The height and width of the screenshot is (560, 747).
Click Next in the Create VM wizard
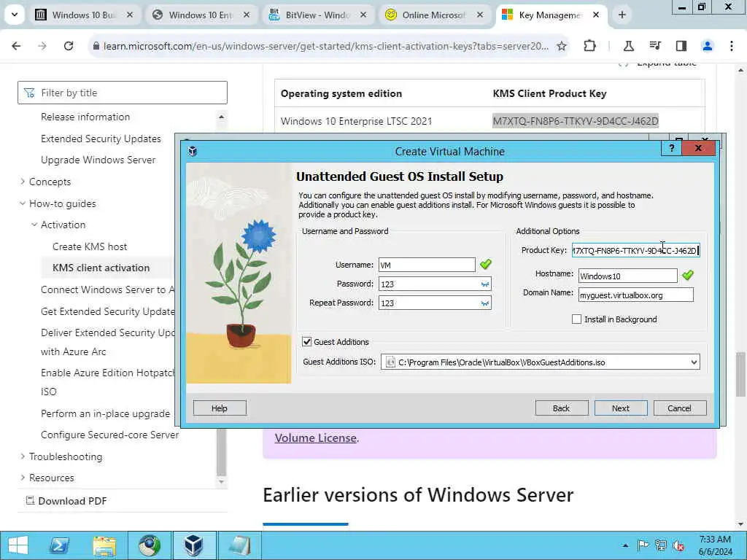pyautogui.click(x=621, y=408)
